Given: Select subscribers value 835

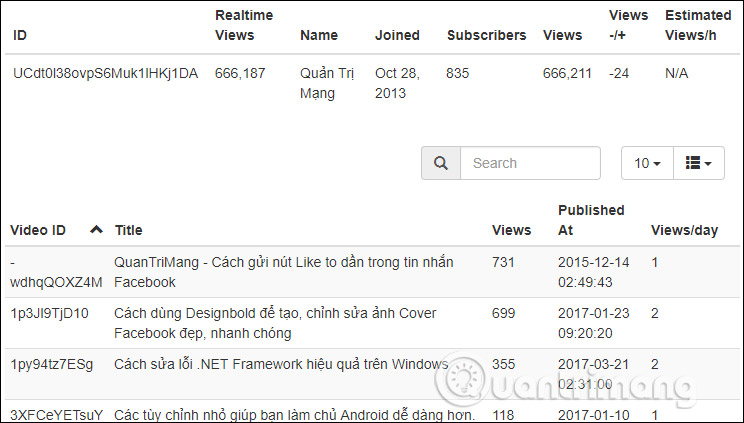Looking at the screenshot, I should [x=457, y=74].
